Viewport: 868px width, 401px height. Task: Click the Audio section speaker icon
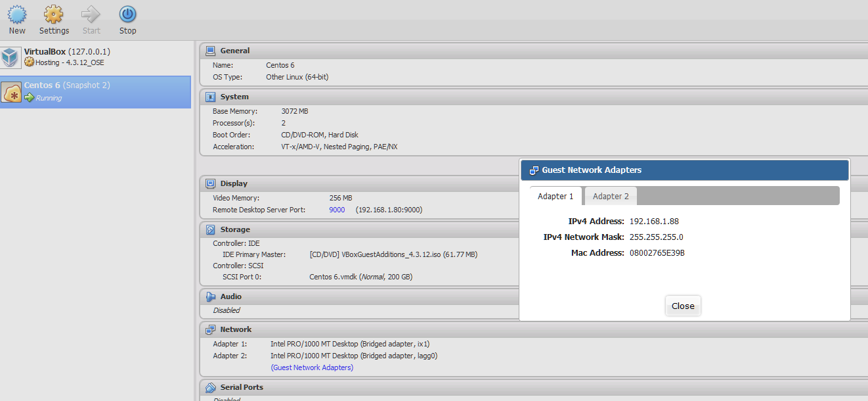pos(210,296)
